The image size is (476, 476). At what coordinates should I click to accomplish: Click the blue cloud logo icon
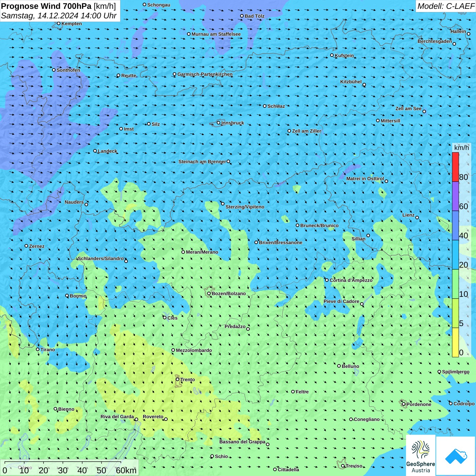[x=456, y=456]
